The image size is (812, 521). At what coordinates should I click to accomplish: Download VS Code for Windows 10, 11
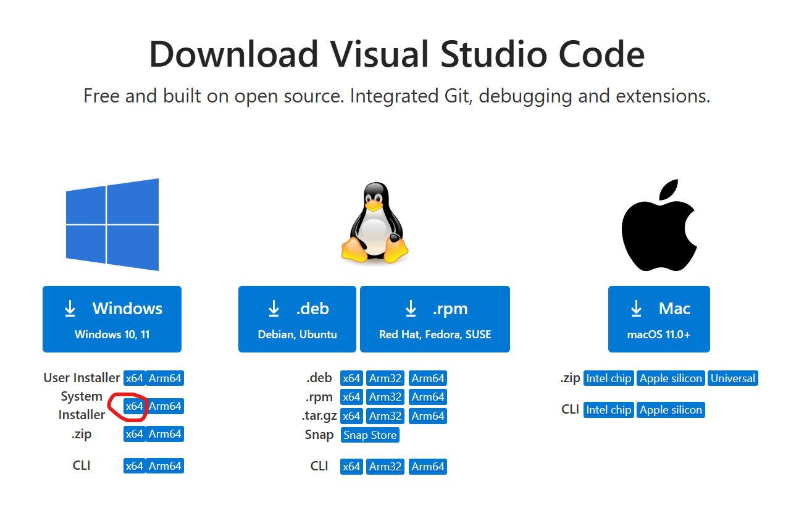pos(112,319)
